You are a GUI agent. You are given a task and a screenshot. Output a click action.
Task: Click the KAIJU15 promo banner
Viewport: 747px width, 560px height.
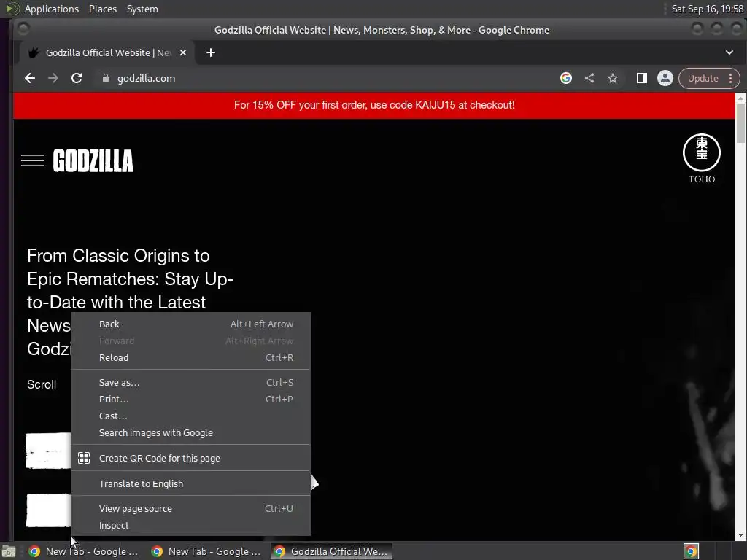(x=374, y=105)
